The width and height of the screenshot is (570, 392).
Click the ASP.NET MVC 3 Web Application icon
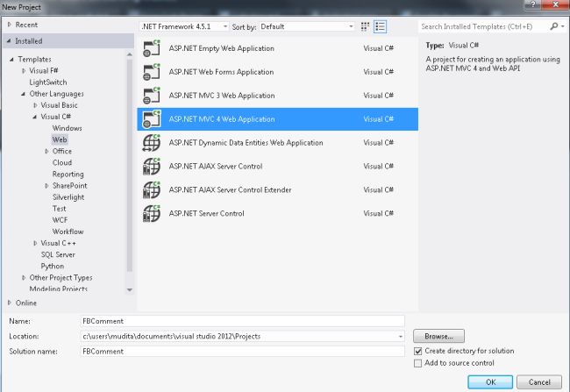tap(152, 96)
